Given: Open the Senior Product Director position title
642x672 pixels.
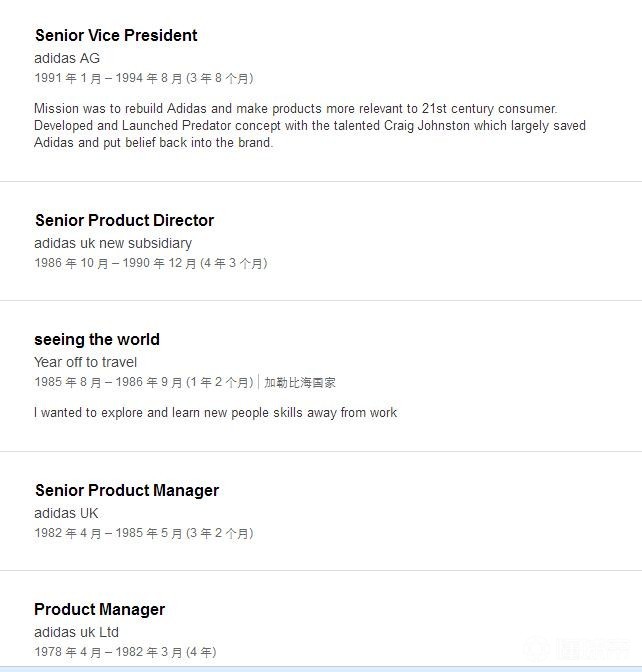Looking at the screenshot, I should pos(124,220).
